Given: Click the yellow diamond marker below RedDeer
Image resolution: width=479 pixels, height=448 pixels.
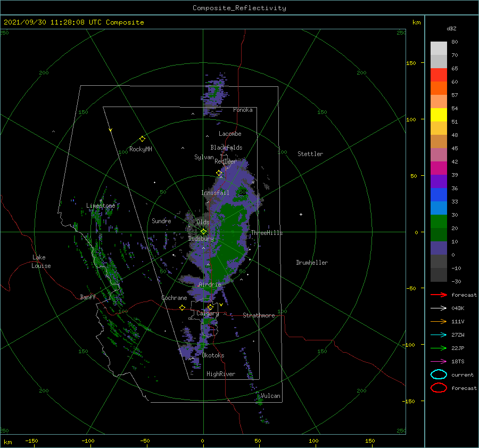Looking at the screenshot, I should pos(219,173).
